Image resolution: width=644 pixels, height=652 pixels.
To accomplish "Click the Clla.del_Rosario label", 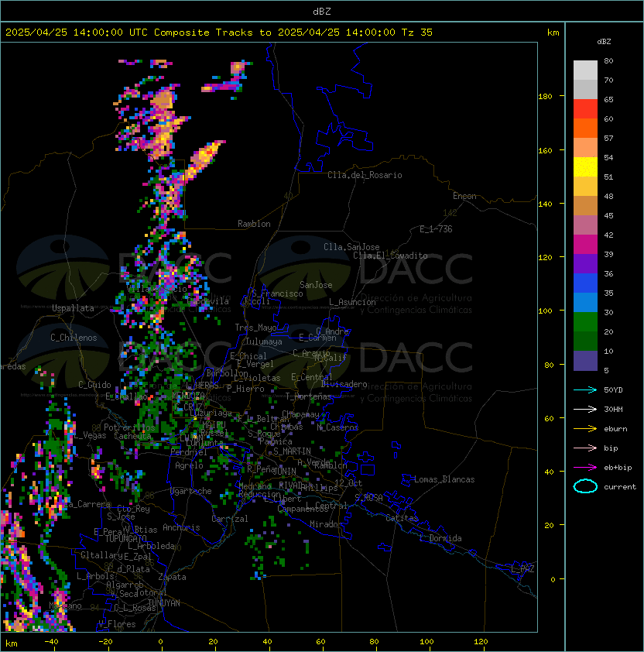I will coord(365,175).
